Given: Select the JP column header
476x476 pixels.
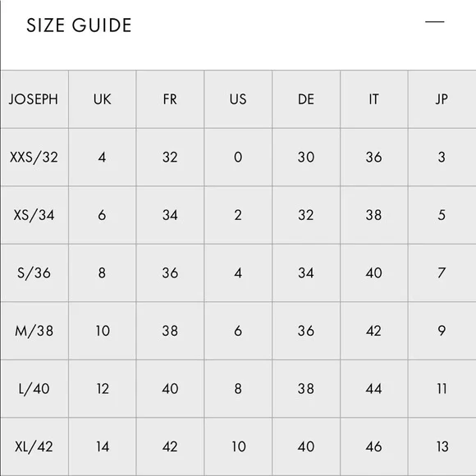Looking at the screenshot, I should coord(442,99).
